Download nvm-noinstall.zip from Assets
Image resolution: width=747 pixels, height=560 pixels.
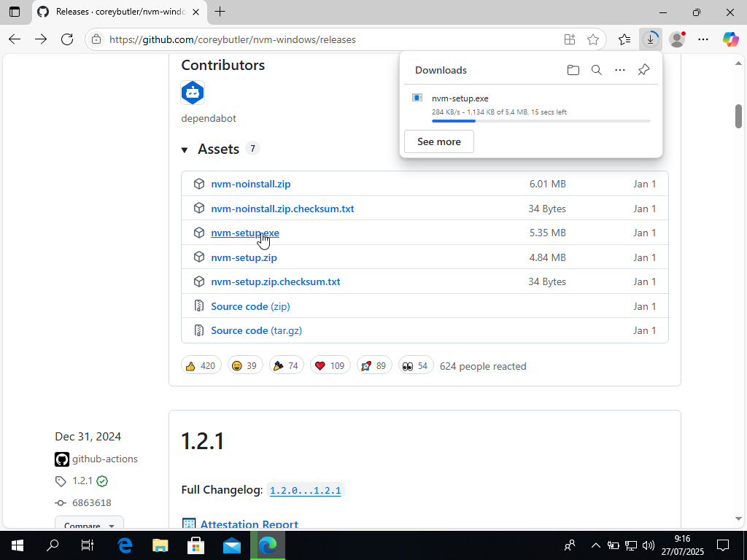coord(251,184)
